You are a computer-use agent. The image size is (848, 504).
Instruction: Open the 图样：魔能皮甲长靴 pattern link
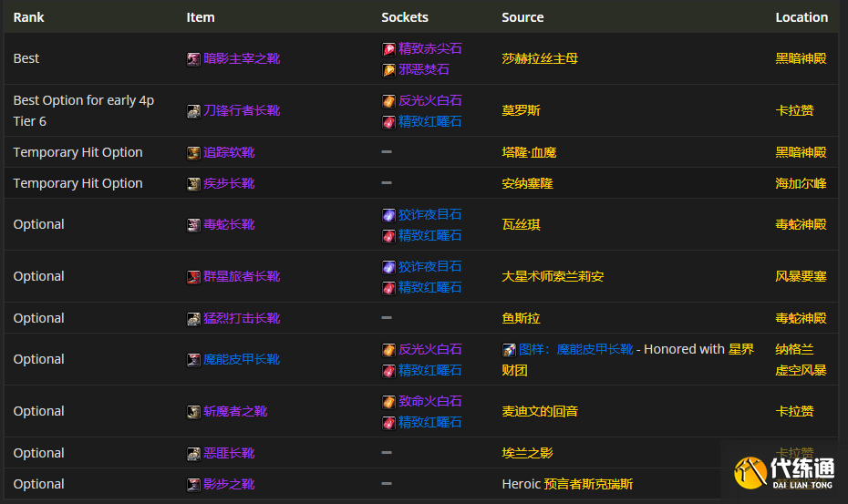575,349
